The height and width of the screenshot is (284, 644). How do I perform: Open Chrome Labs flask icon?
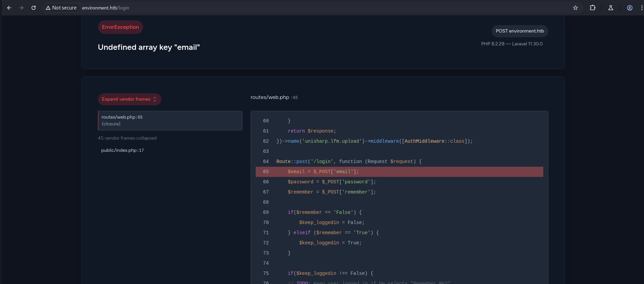click(611, 8)
